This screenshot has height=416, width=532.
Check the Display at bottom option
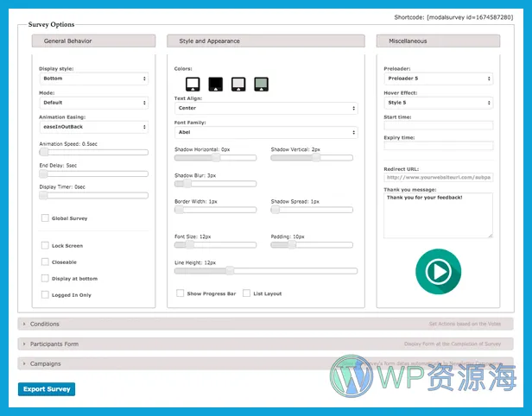click(45, 279)
